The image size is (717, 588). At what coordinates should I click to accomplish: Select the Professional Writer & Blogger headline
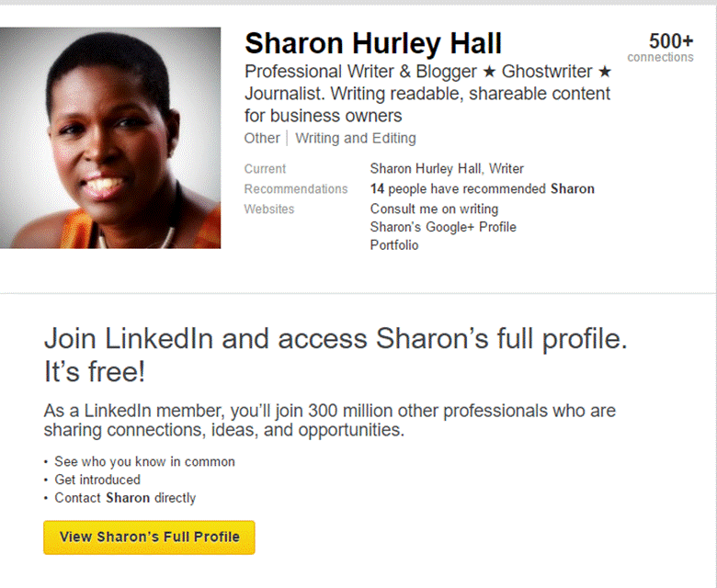click(427, 94)
